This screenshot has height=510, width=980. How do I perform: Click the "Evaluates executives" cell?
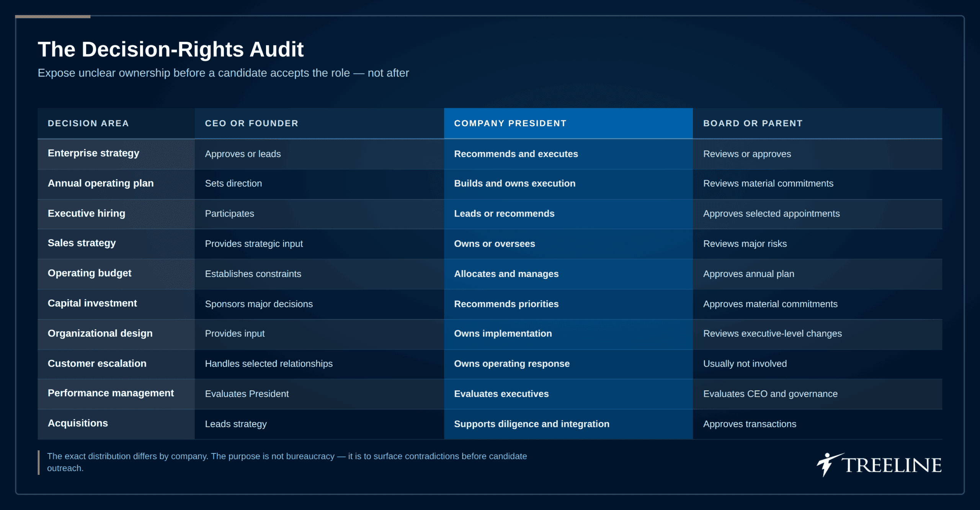click(x=568, y=394)
